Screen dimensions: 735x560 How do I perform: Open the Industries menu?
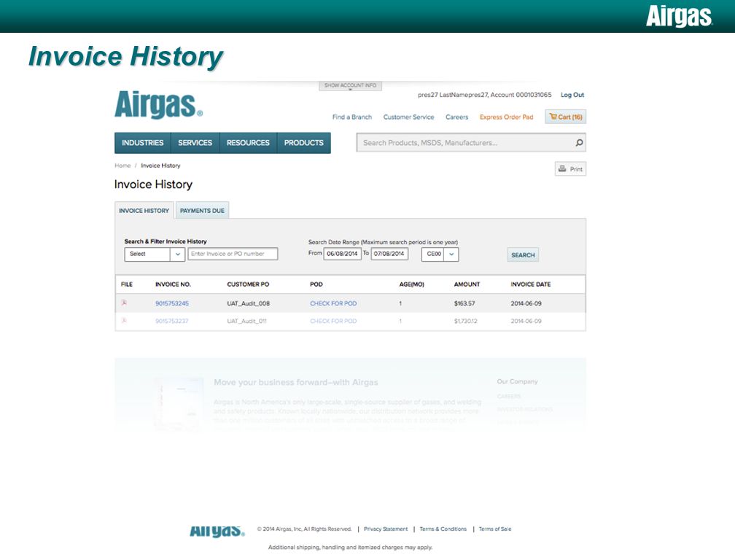click(x=142, y=143)
